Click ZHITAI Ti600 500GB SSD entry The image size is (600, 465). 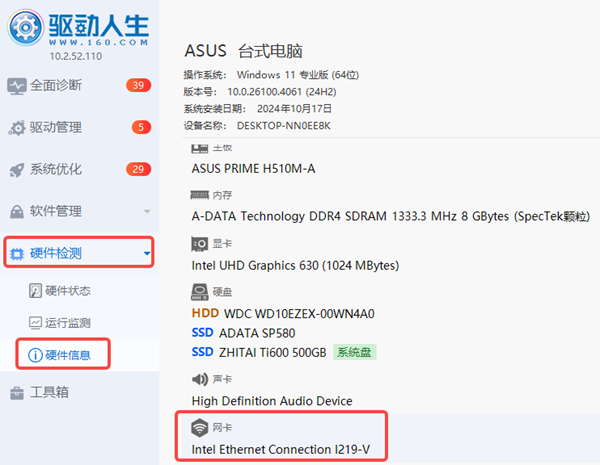(272, 352)
